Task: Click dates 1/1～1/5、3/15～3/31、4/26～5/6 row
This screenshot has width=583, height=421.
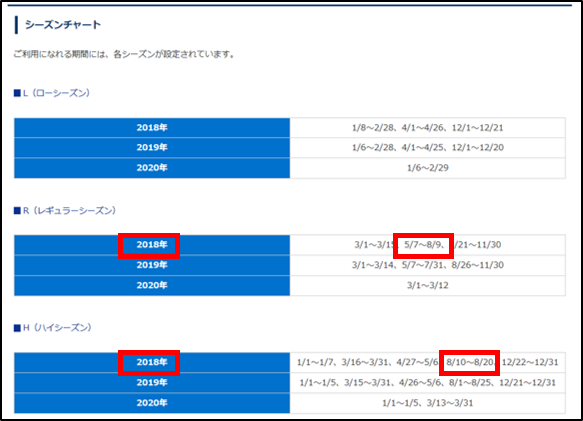Action: tap(428, 383)
